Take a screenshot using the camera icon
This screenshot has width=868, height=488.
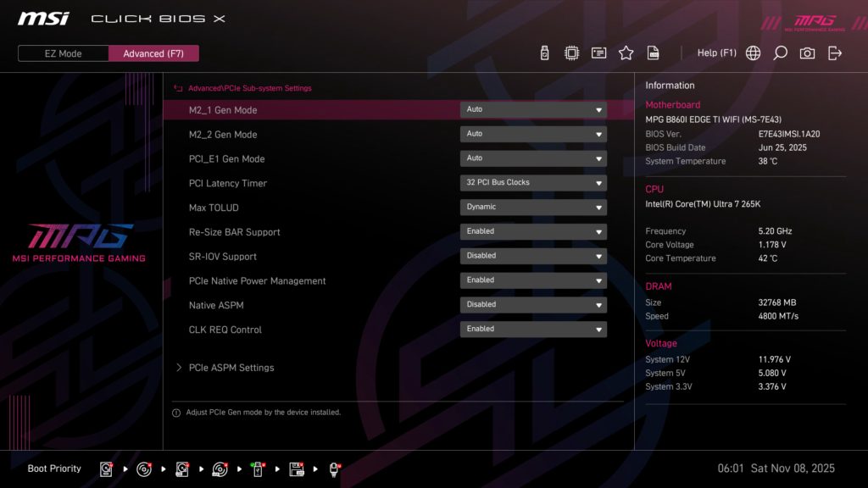[807, 52]
